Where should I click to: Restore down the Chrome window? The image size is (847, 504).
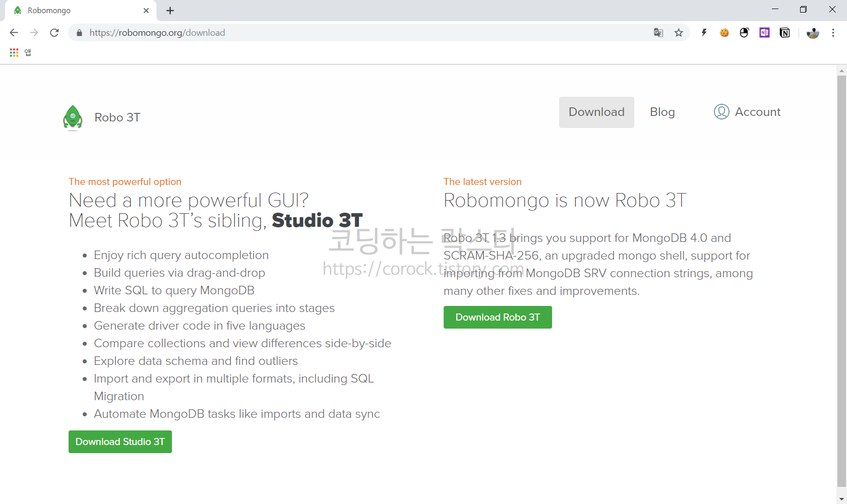tap(803, 10)
